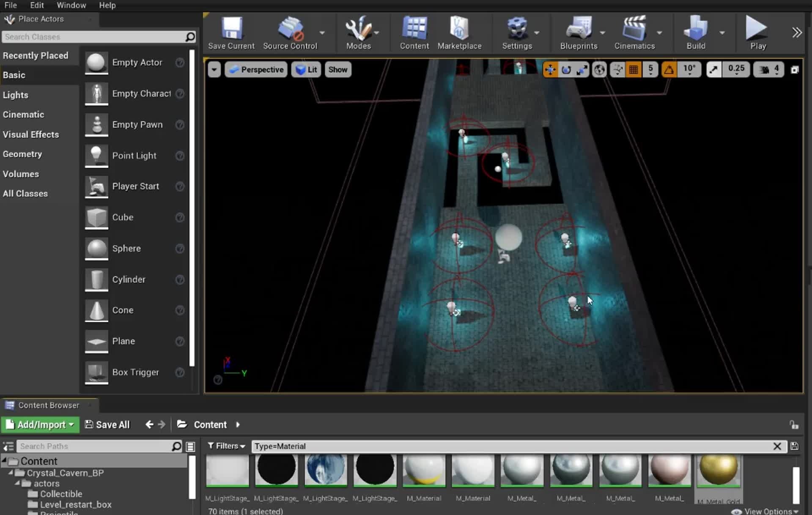The image size is (812, 515).
Task: Click the world/local coordinate system globe icon
Action: pyautogui.click(x=600, y=69)
